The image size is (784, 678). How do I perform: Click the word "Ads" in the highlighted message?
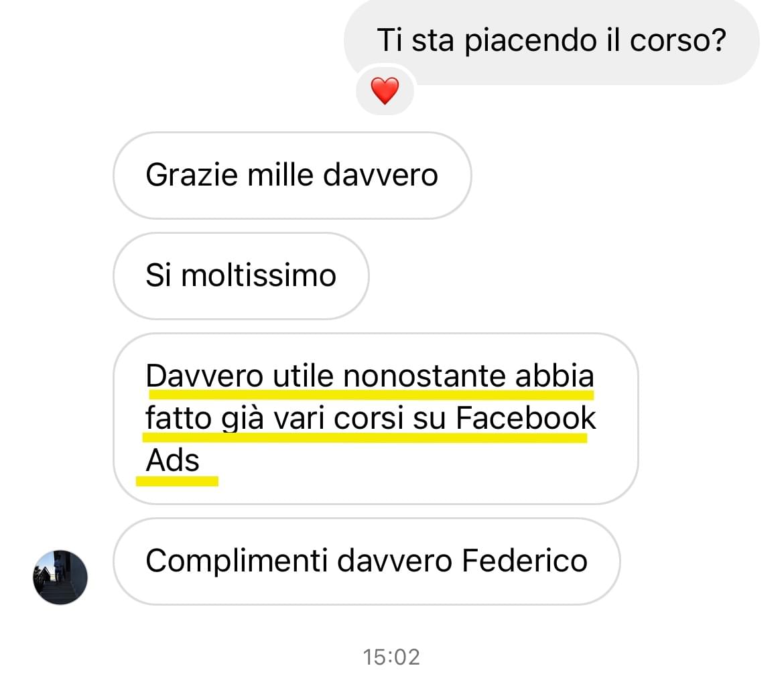[x=172, y=460]
